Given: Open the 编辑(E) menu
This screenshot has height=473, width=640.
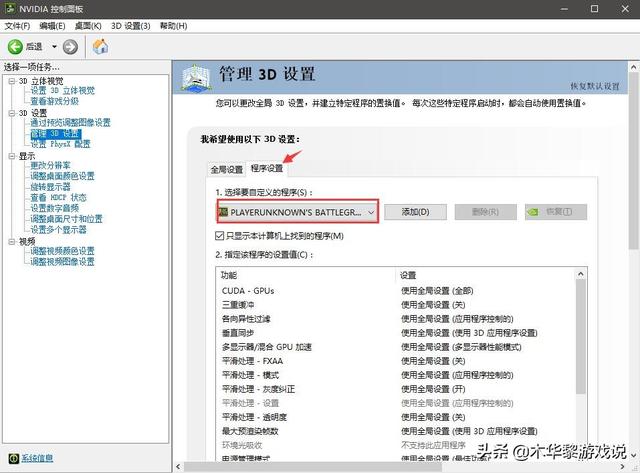Looking at the screenshot, I should pyautogui.click(x=52, y=26).
